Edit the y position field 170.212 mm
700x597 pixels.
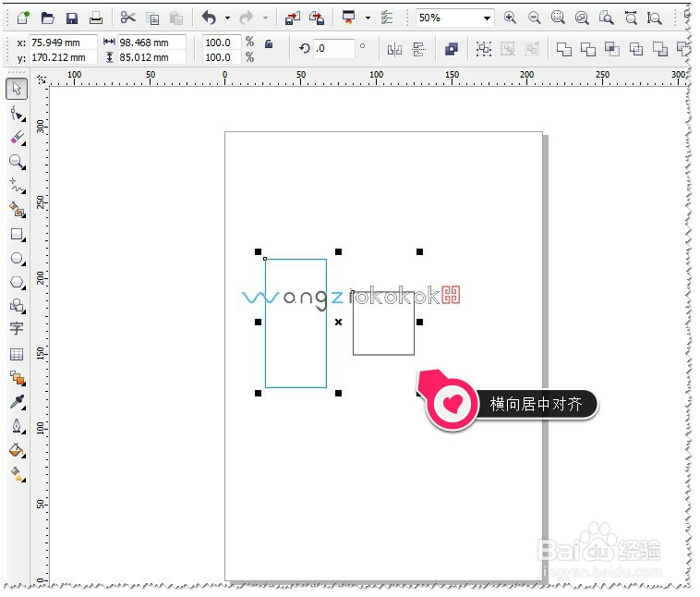(x=63, y=57)
